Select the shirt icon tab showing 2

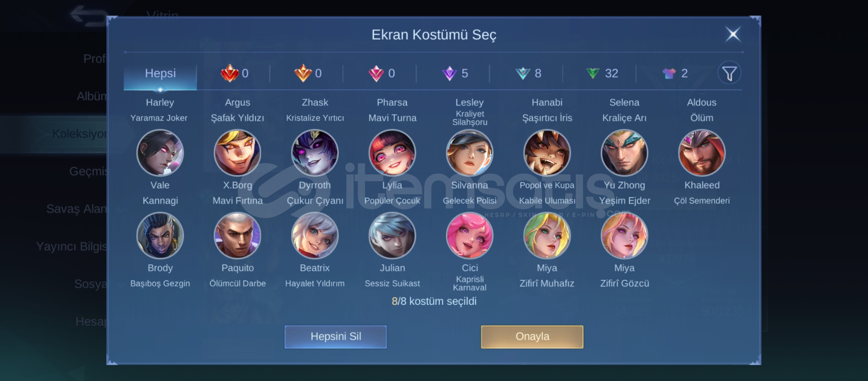[674, 73]
